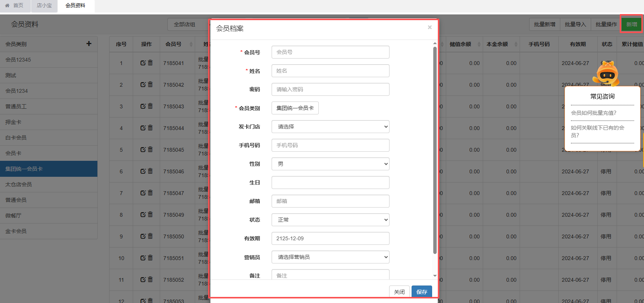The image size is (644, 303).
Task: Click the dialog's vertical scrollbar down arrow
Action: click(435, 276)
